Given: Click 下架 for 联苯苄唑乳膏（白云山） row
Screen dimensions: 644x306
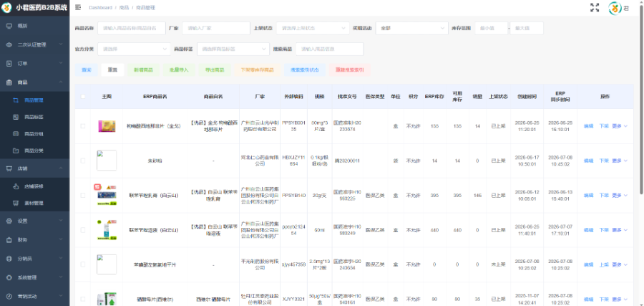Looking at the screenshot, I should (604, 196).
